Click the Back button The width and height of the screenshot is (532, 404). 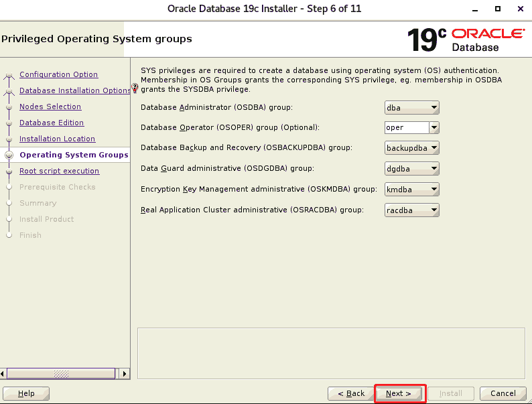pyautogui.click(x=351, y=393)
